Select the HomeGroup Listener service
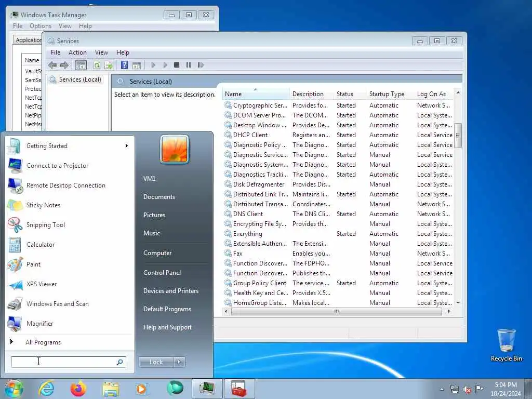The image size is (532, 399). point(338,303)
